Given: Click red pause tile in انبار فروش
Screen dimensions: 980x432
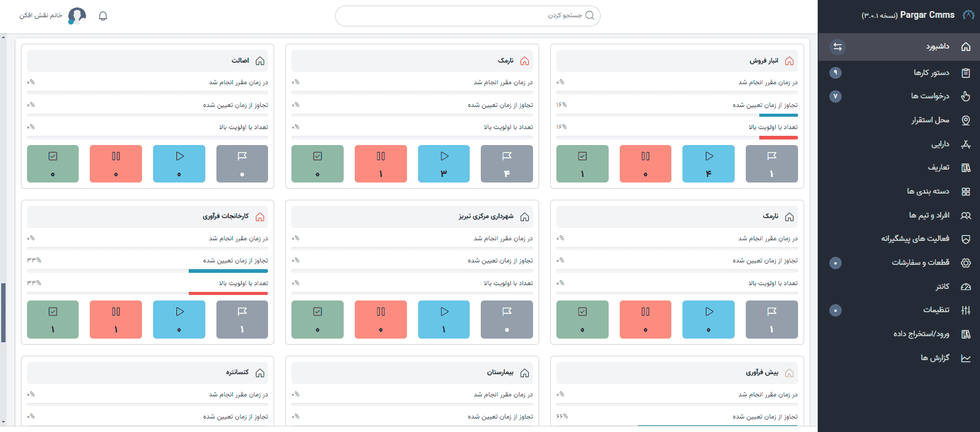Looking at the screenshot, I should (645, 164).
